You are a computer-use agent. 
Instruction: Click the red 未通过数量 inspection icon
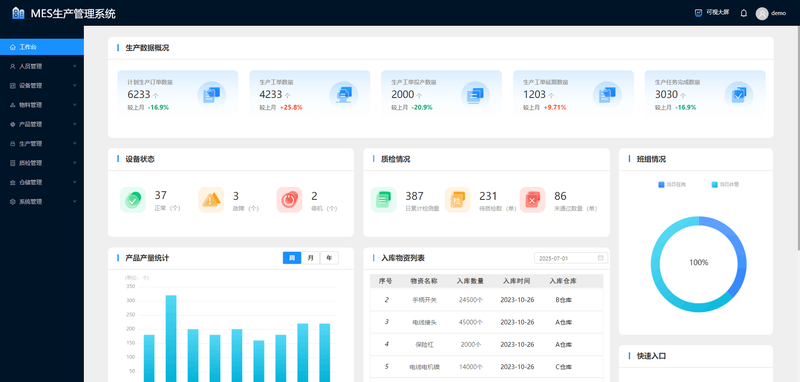click(532, 199)
